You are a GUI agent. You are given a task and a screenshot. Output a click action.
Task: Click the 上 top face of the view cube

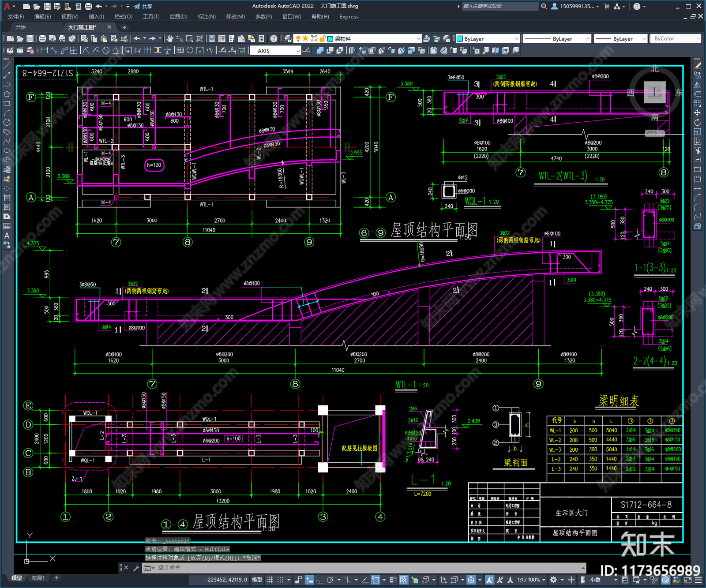(655, 92)
